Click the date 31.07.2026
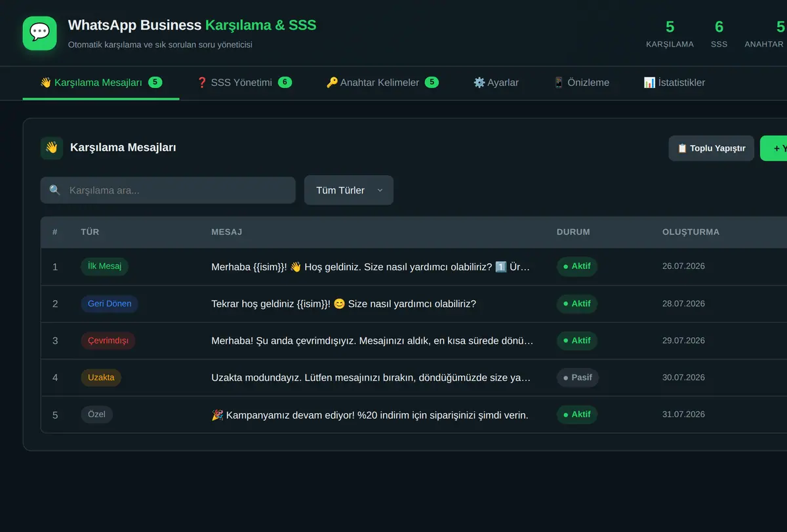Viewport: 787px width, 532px height. point(683,414)
